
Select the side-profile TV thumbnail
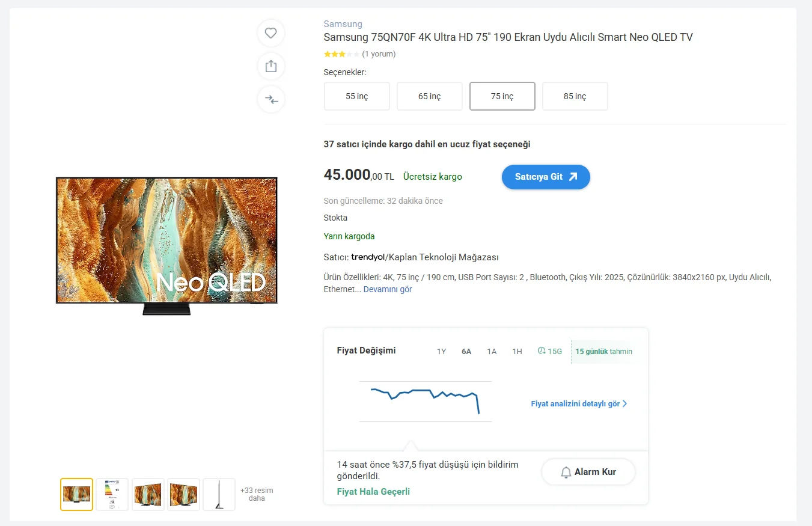[219, 494]
